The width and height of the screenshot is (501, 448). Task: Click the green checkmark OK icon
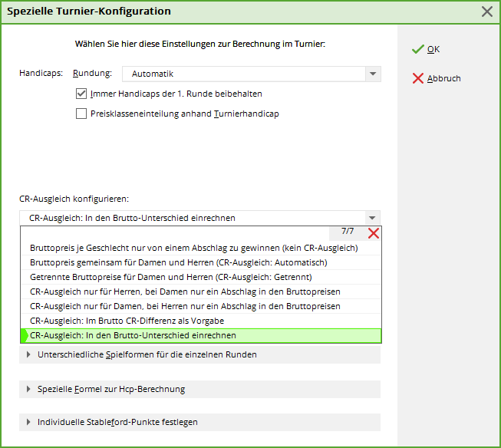pyautogui.click(x=418, y=49)
